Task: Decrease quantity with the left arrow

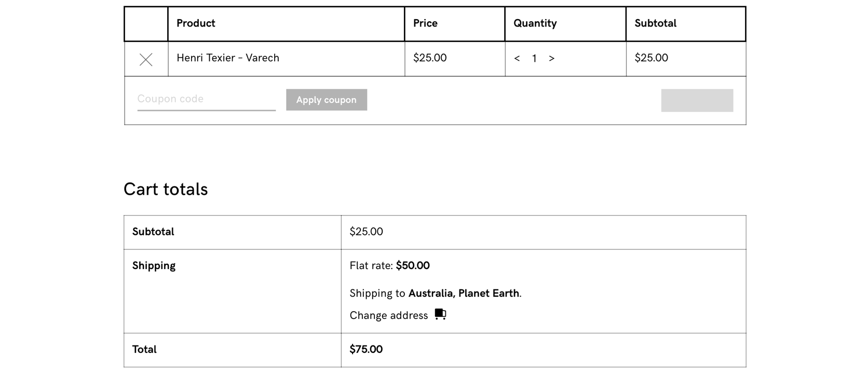Action: point(517,59)
